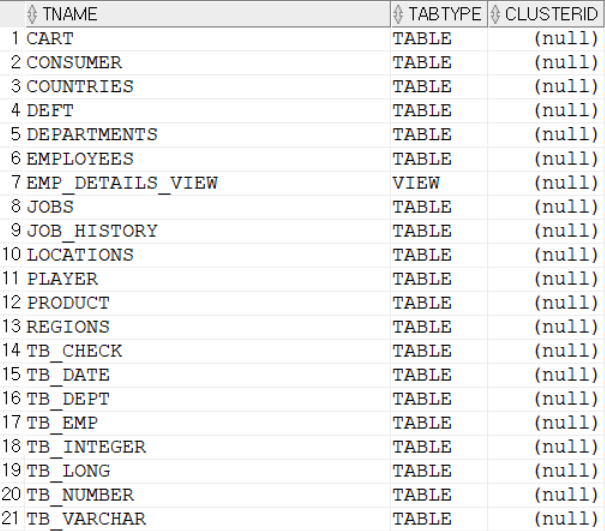Image resolution: width=605 pixels, height=531 pixels.
Task: Click (null) CLUSTERID in DEPARTMENTS row
Action: pos(546,135)
